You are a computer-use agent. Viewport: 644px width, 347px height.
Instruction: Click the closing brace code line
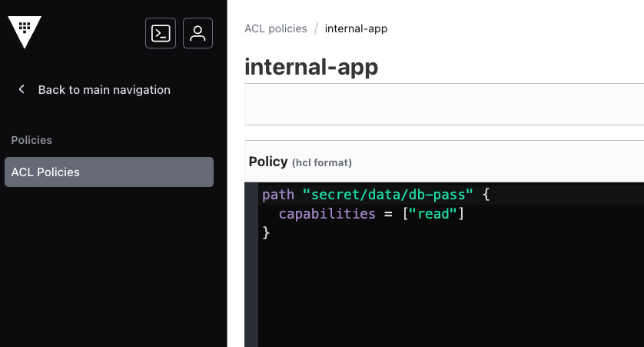[266, 232]
